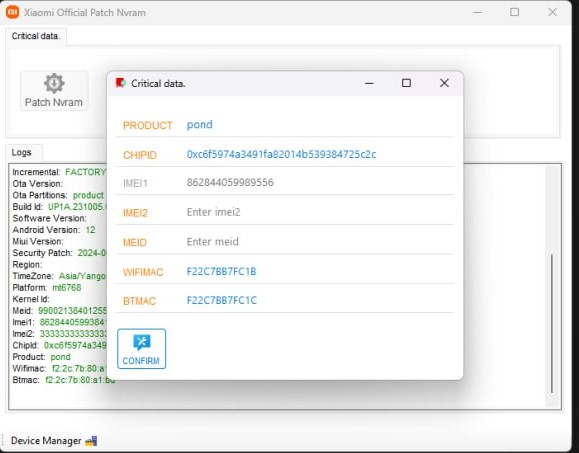Click the Incremental log line
The width and height of the screenshot is (579, 453).
59,172
